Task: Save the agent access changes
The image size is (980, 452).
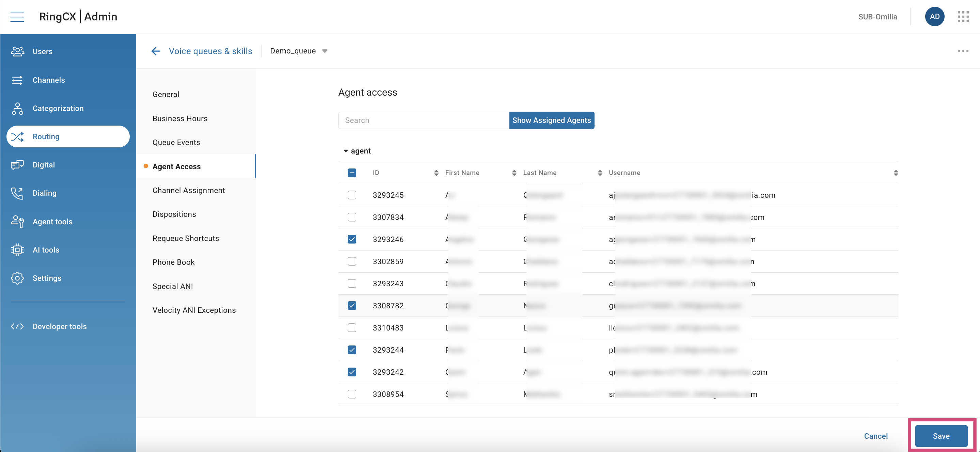Action: click(941, 436)
